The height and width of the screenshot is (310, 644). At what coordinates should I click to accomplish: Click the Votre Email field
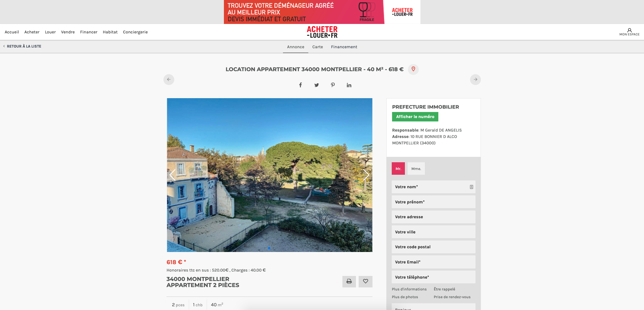(x=434, y=262)
